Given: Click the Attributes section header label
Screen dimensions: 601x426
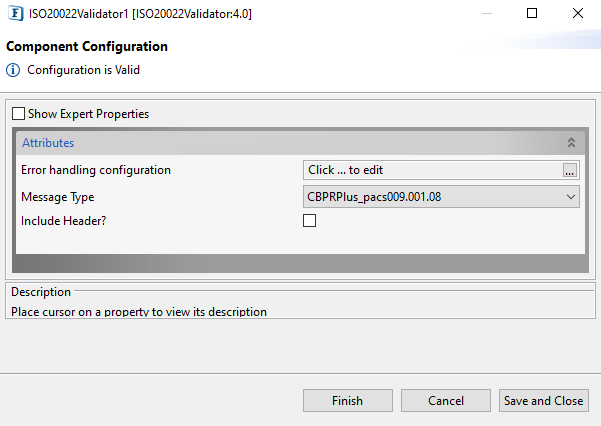Looking at the screenshot, I should click(48, 143).
